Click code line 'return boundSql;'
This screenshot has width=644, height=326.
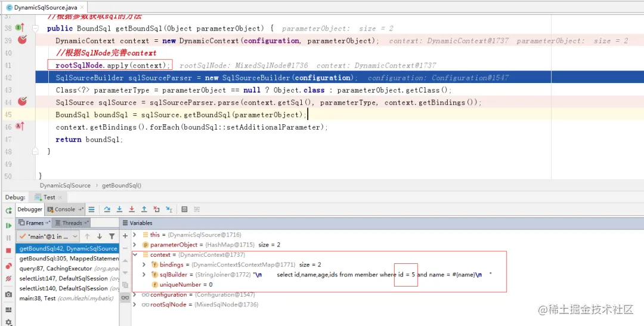click(x=89, y=139)
